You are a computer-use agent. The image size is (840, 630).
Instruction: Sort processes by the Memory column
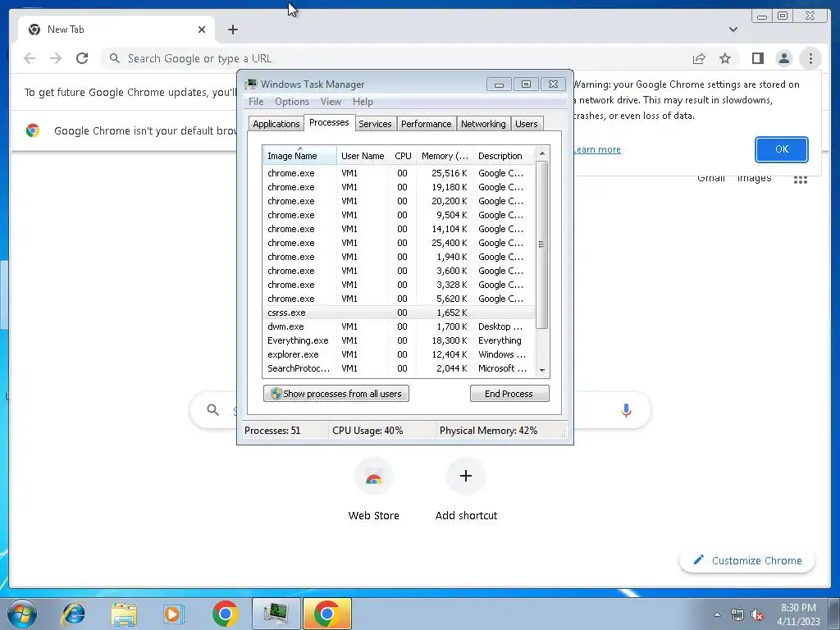[x=445, y=155]
